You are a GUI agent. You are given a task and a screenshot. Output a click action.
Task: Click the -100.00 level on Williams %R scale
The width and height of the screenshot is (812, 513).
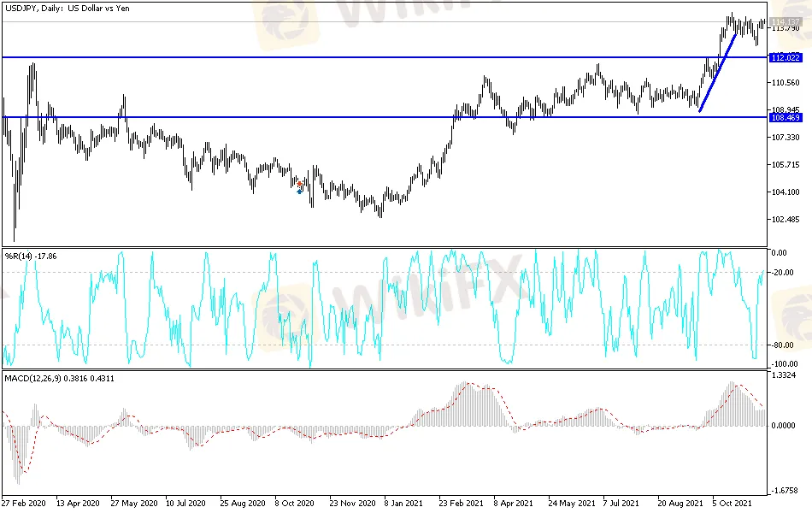click(x=784, y=363)
